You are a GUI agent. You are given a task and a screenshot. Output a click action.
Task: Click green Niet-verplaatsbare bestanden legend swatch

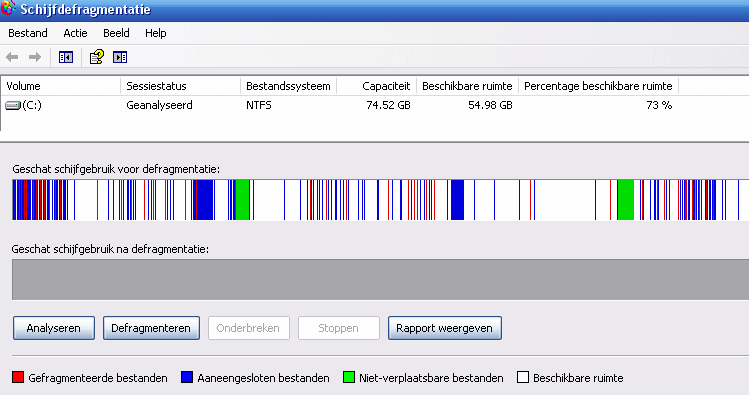[x=349, y=377]
